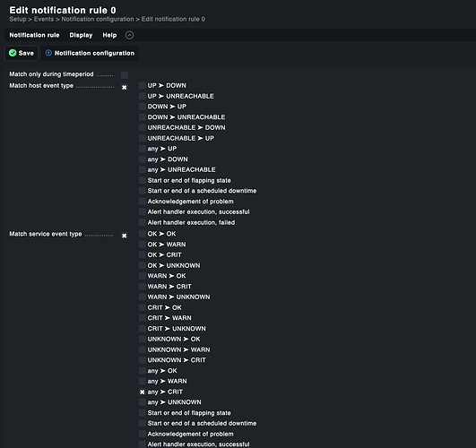Uncheck Match host event type option
Screen dimensions: 476x448
tap(125, 88)
